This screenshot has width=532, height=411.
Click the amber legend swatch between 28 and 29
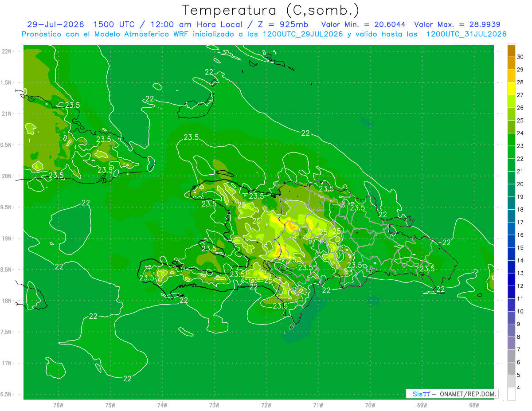coord(511,76)
